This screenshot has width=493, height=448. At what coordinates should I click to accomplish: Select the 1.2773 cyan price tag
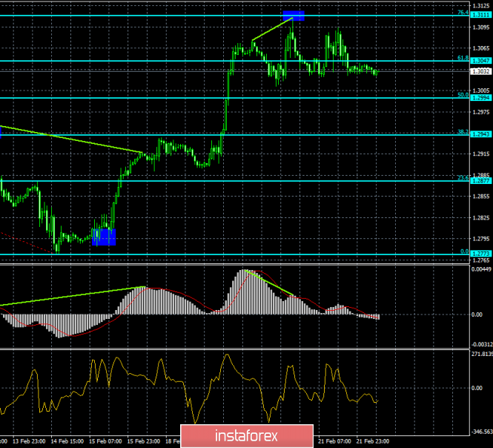point(481,254)
